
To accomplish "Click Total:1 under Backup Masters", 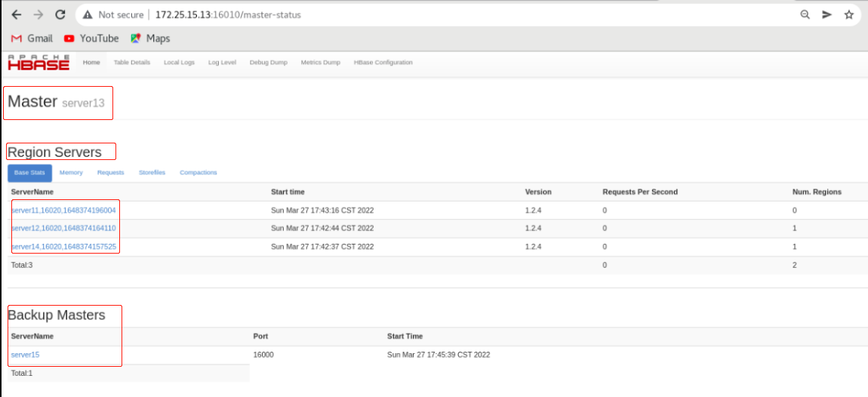I will (22, 373).
